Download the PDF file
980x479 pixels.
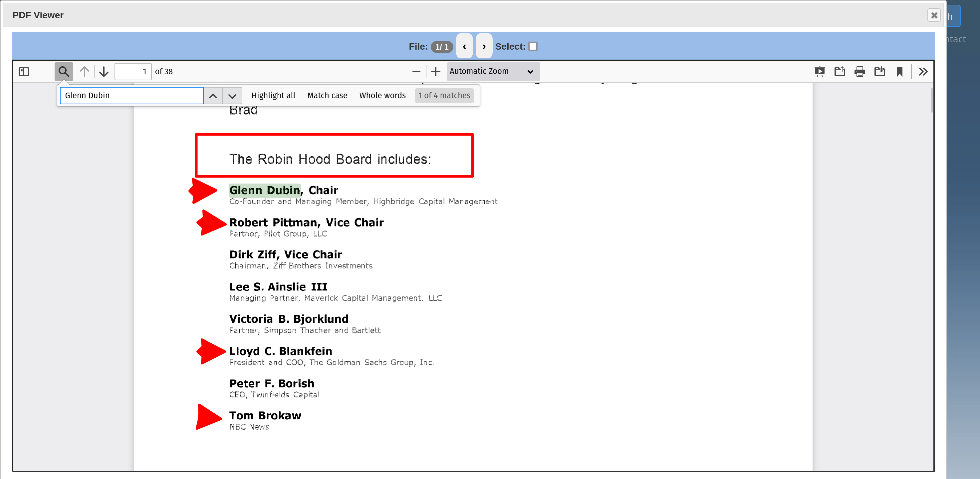879,72
